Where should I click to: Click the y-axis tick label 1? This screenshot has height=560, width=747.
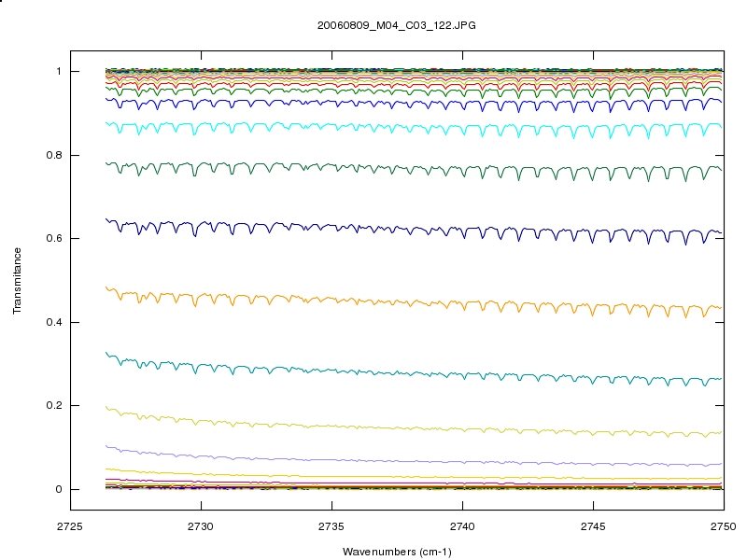tap(59, 72)
